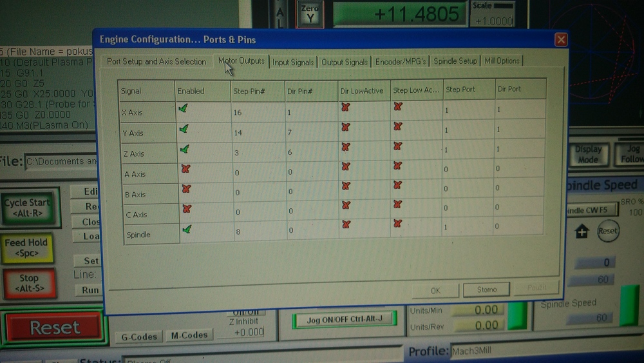Enable the C Axis motor output
The image size is (644, 363).
pos(187,209)
